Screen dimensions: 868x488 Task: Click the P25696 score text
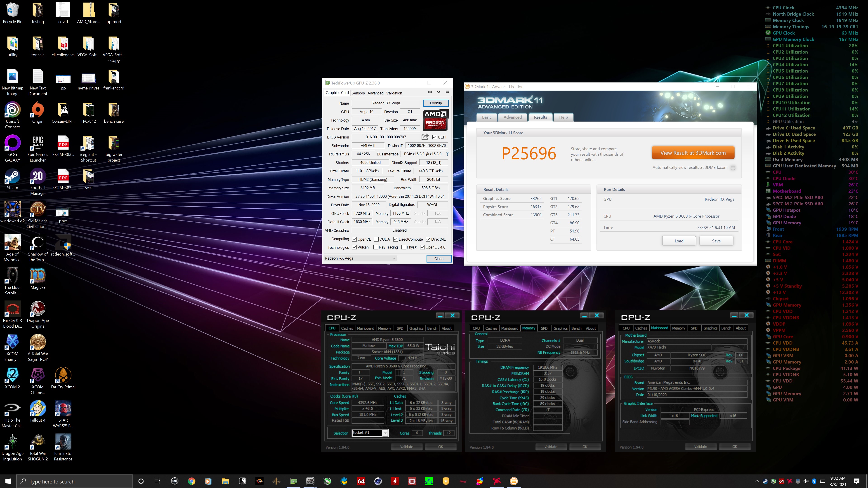point(529,154)
